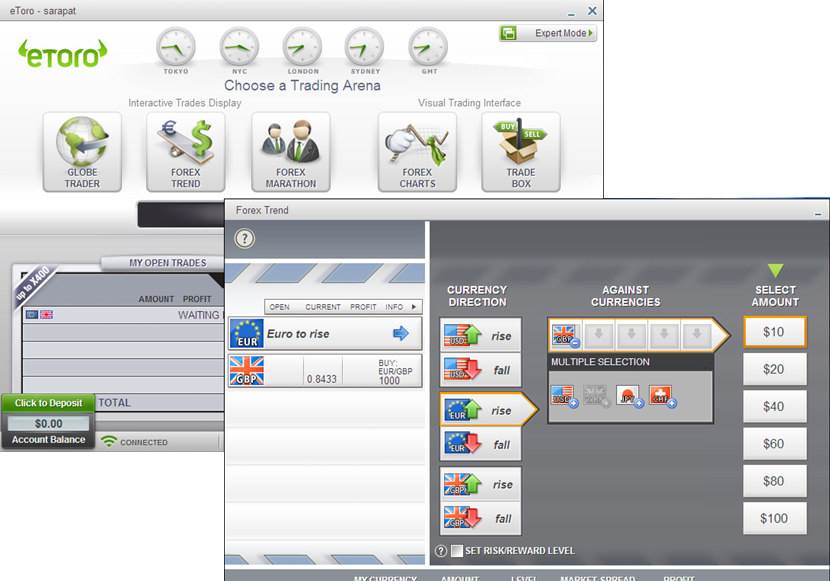Viewport: 830px width, 581px height.
Task: Launch the Forex Marathon arena
Action: [291, 152]
